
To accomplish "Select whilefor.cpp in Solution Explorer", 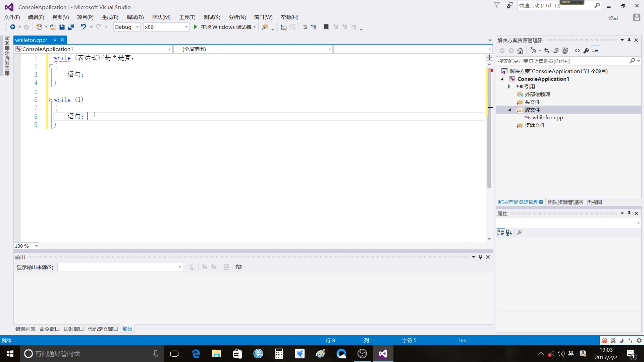I will click(x=547, y=117).
